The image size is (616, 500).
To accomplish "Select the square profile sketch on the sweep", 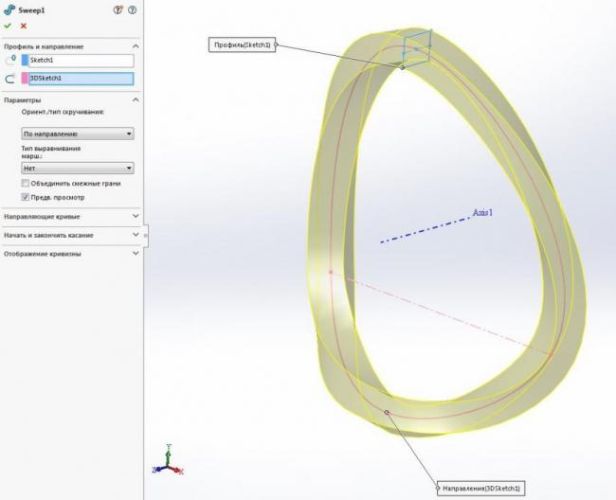I will pyautogui.click(x=417, y=47).
